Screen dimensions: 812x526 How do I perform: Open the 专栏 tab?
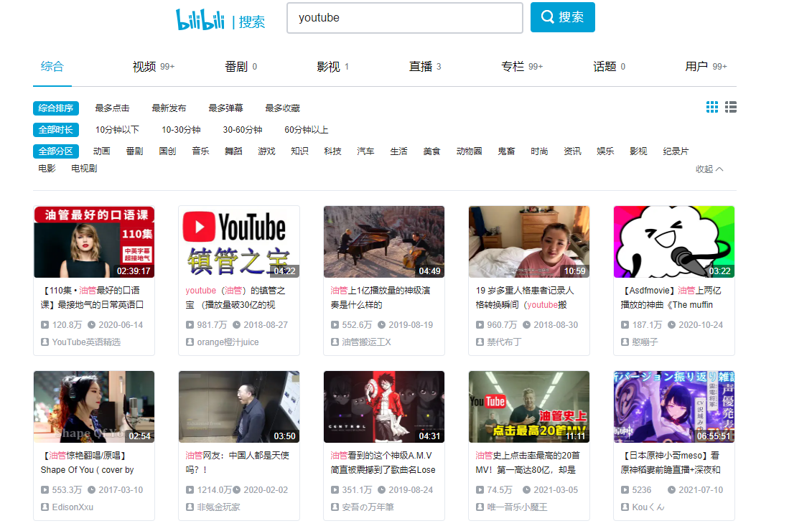click(522, 66)
